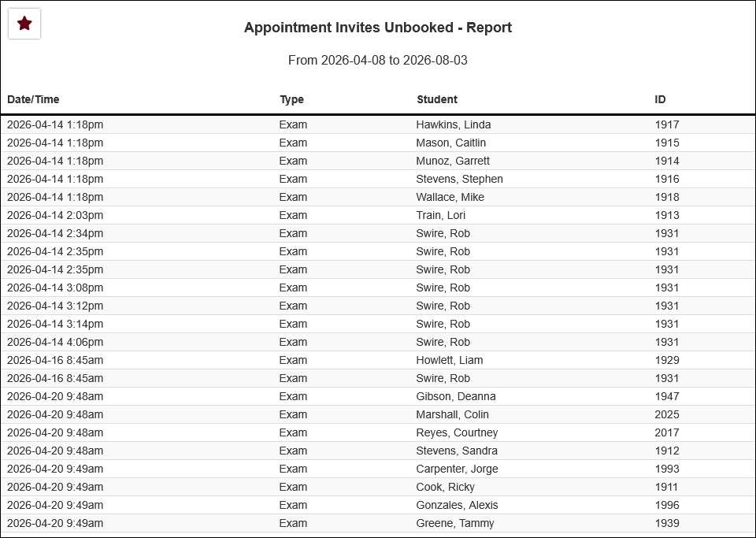The height and width of the screenshot is (538, 756).
Task: Select Howlett, Liam student name
Action: [450, 360]
